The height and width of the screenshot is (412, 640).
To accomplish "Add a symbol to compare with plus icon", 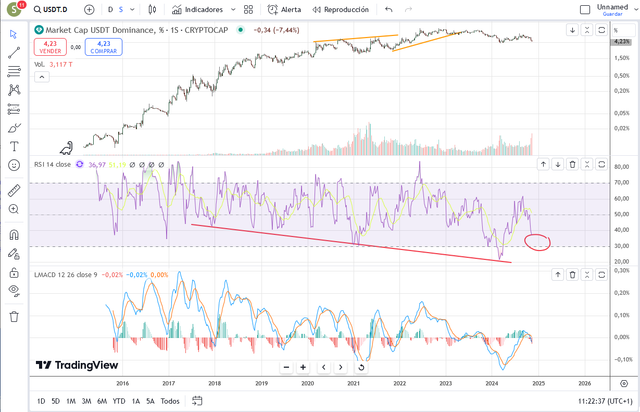I will tap(89, 9).
